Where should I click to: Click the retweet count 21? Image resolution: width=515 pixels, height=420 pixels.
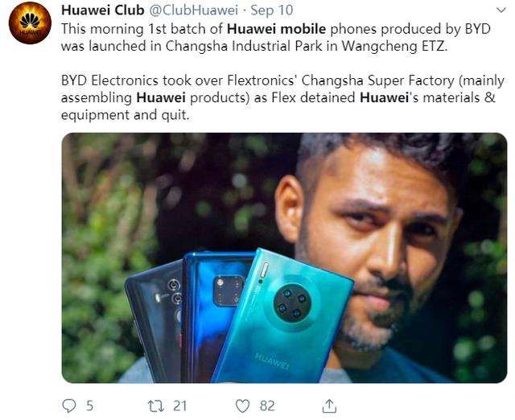point(179,406)
